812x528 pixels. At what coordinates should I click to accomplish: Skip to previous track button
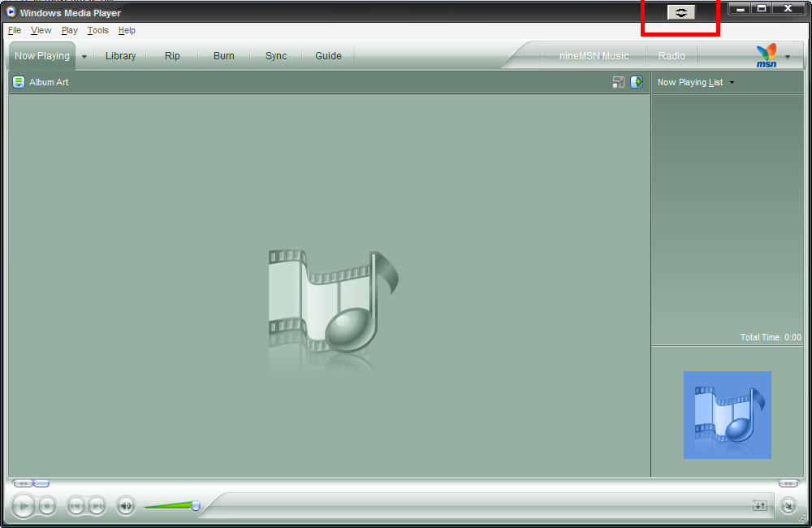click(76, 505)
